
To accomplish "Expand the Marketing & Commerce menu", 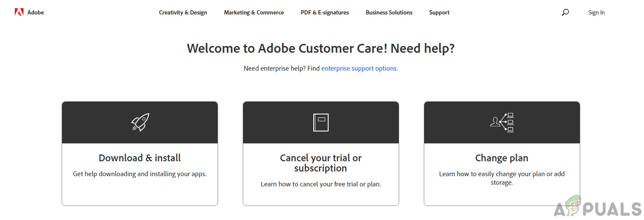I will click(x=254, y=12).
